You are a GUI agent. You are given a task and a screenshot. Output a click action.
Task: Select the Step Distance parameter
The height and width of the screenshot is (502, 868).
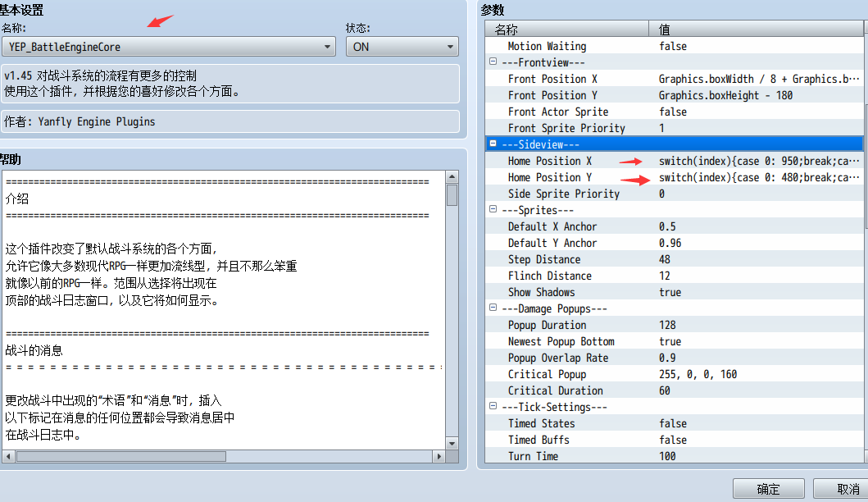[x=675, y=259]
